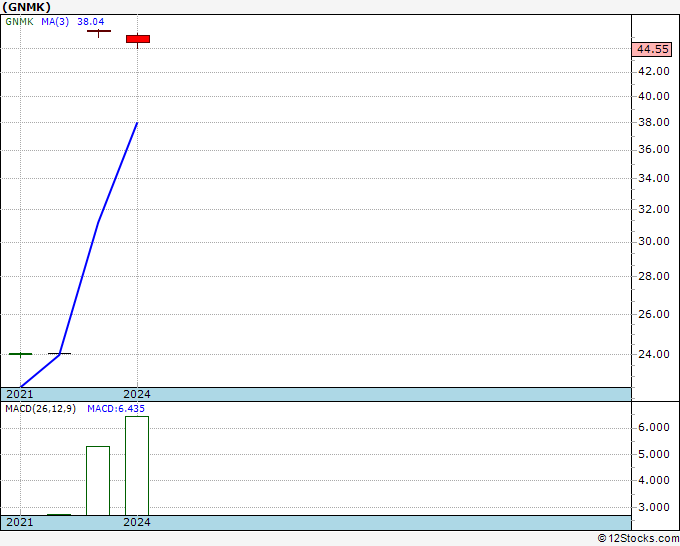Click the MACD:6.435 value text

tap(116, 409)
